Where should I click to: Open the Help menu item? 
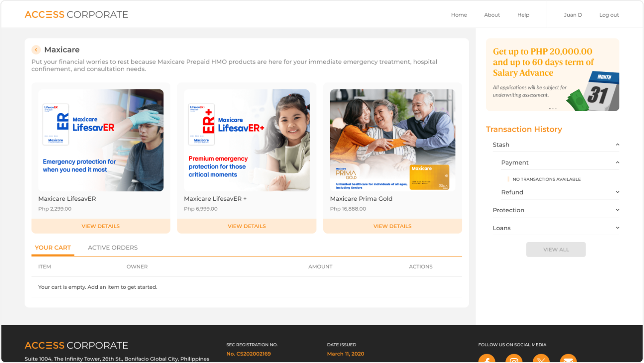(x=523, y=15)
